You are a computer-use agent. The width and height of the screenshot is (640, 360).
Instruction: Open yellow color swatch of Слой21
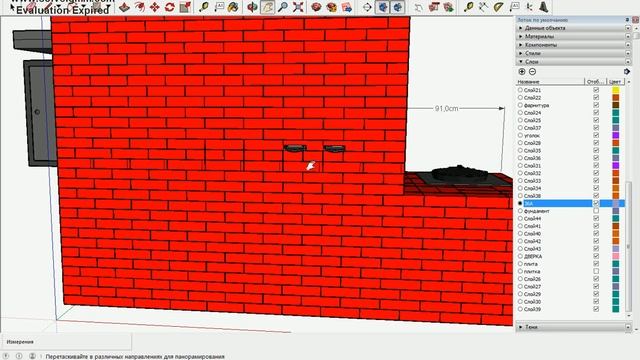[x=616, y=90]
